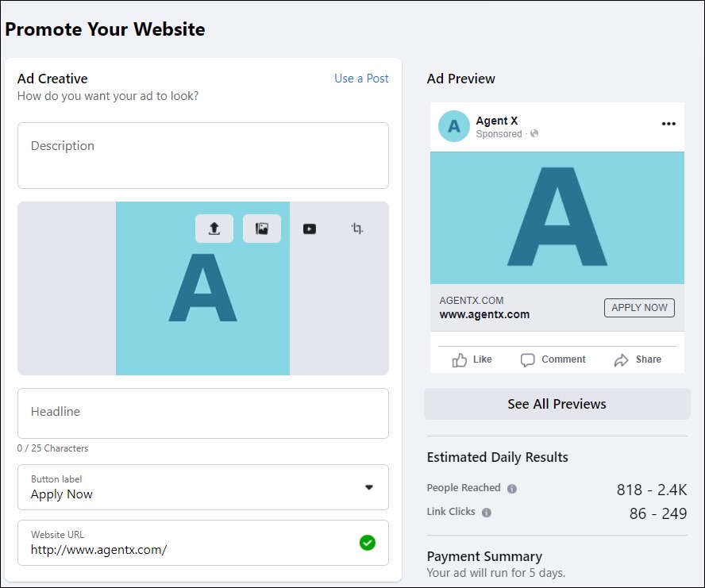Viewport: 705px width, 588px height.
Task: Click the Like thumbs-up icon
Action: click(460, 360)
